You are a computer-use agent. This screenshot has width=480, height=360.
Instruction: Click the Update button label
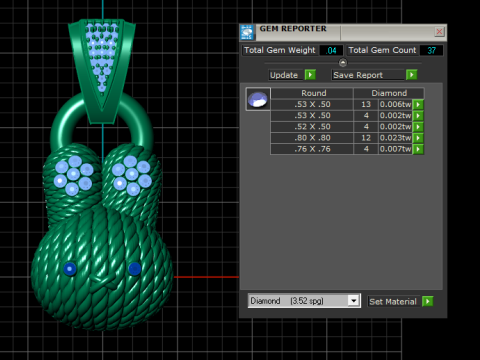click(x=284, y=75)
